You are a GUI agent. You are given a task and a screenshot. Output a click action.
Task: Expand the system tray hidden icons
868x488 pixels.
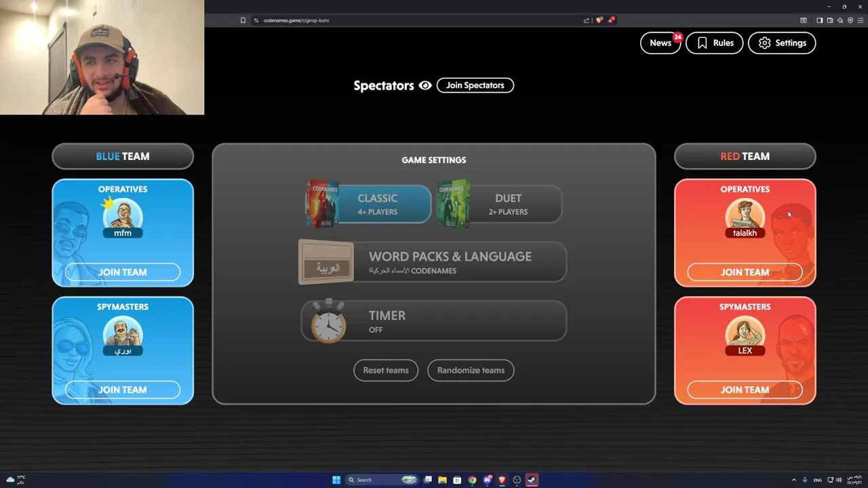794,480
